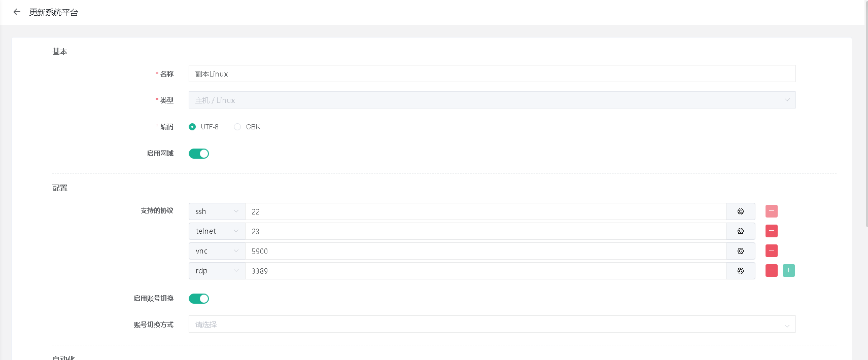Click the 名称 field containing 副本Linux
This screenshot has width=868, height=360.
(492, 74)
